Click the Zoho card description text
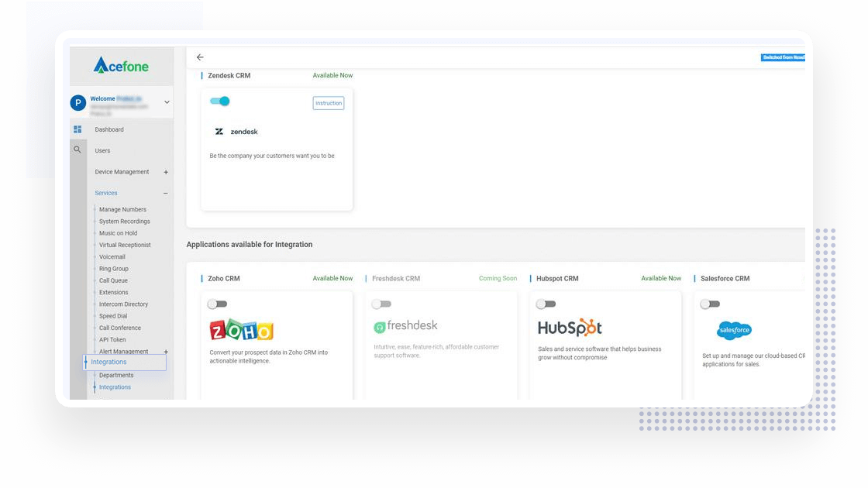Image resolution: width=868 pixels, height=488 pixels. (268, 356)
